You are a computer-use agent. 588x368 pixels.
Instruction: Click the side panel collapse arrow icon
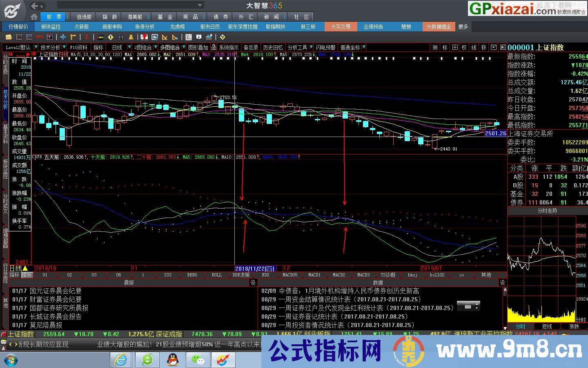[503, 47]
